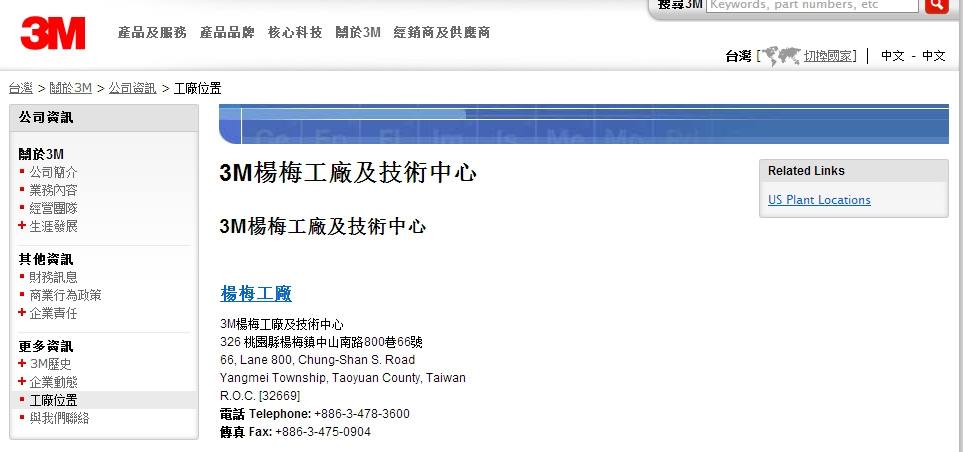Open 公司簡介 in the sidebar
Viewport: 963px width, 452px height.
tap(53, 173)
